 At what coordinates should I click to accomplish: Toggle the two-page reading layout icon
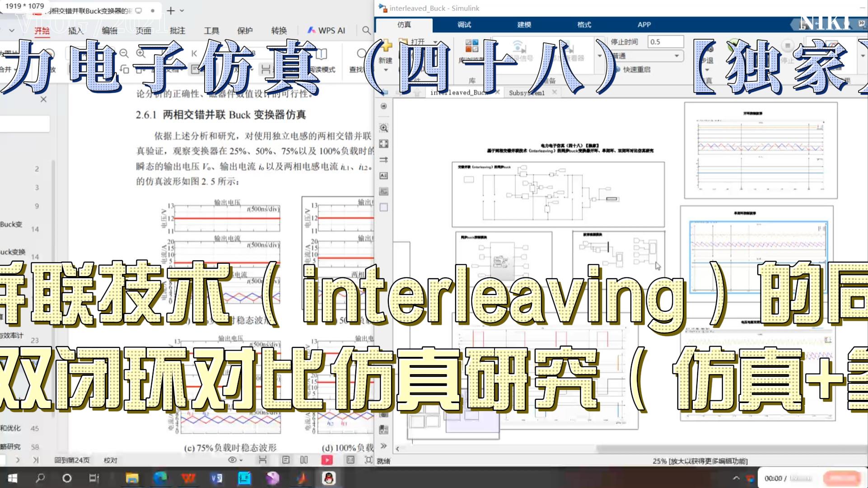304,460
